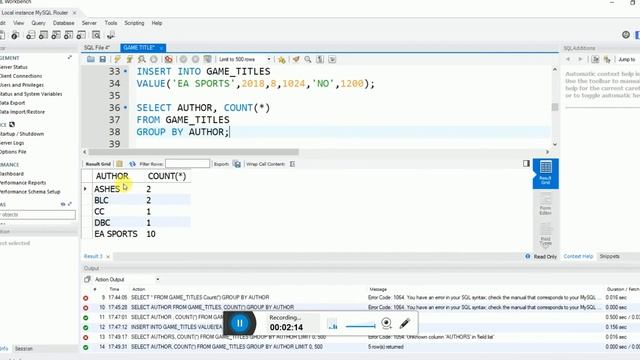The width and height of the screenshot is (640, 360).
Task: Pause the screen recording
Action: pyautogui.click(x=240, y=323)
